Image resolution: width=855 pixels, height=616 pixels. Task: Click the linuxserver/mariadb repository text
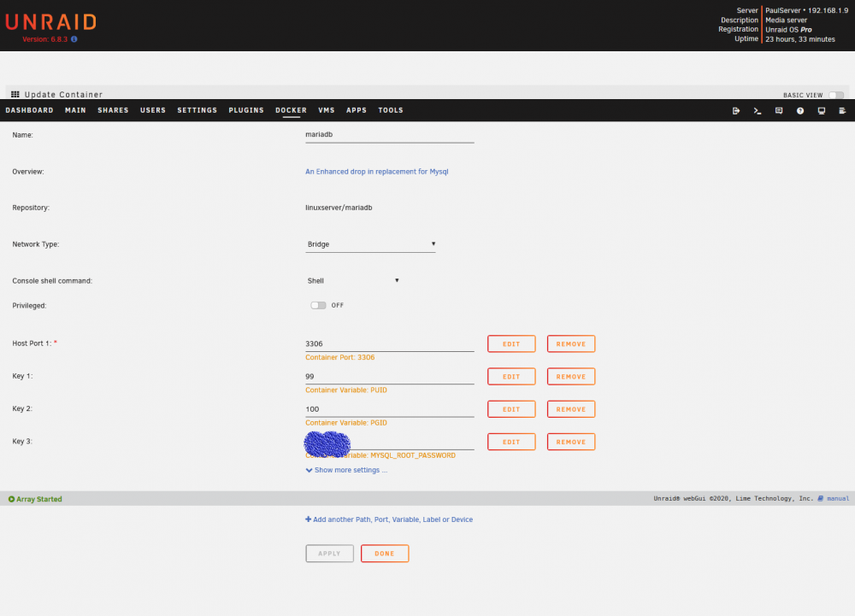point(339,208)
